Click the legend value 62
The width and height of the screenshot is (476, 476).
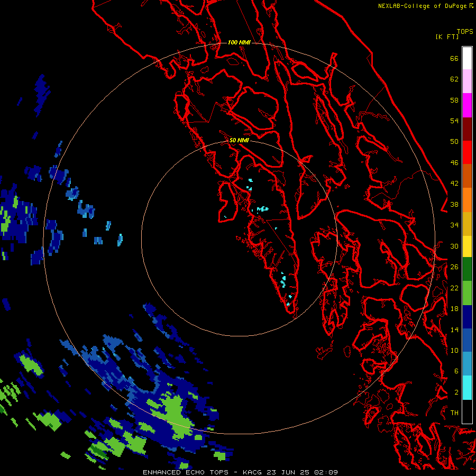pyautogui.click(x=454, y=79)
